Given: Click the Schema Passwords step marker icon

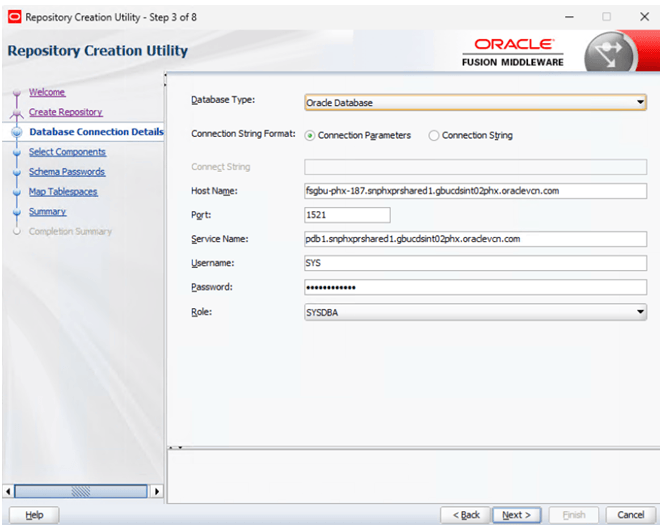Looking at the screenshot, I should [16, 172].
